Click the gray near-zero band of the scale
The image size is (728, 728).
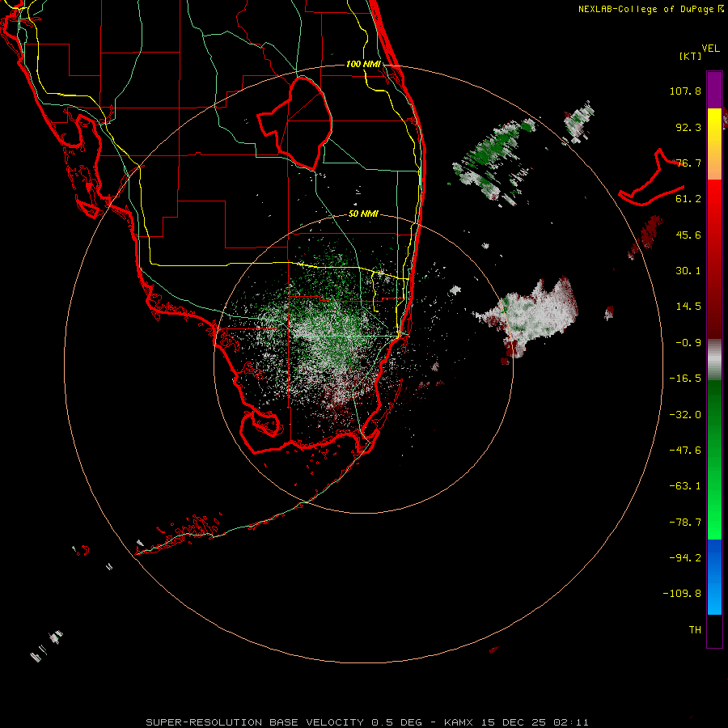tap(714, 360)
